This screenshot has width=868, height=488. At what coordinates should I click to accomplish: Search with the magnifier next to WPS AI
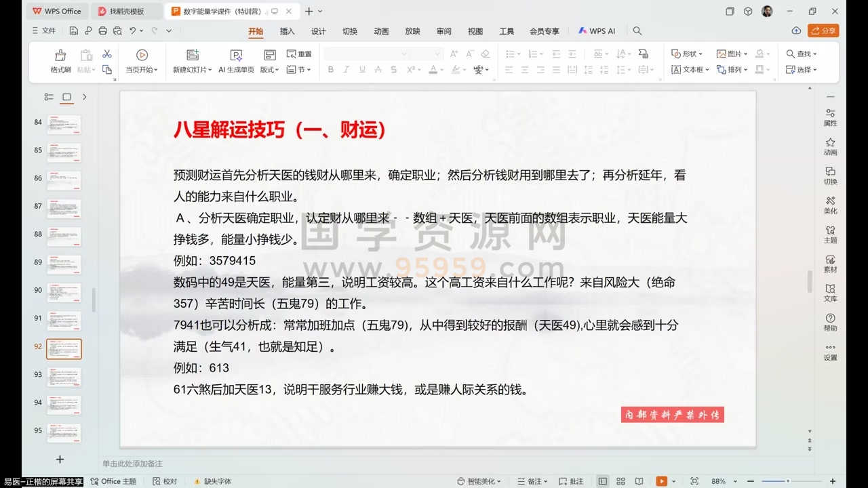pyautogui.click(x=637, y=31)
